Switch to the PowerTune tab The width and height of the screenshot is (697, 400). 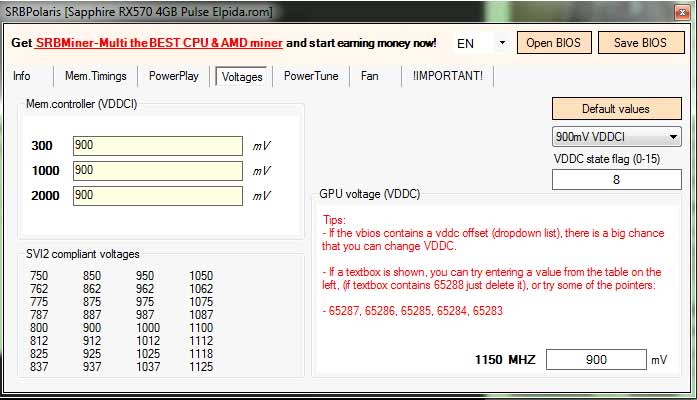(311, 76)
